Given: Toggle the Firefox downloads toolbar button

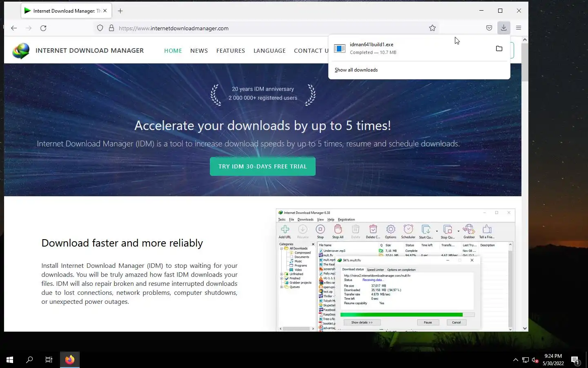Looking at the screenshot, I should 504,28.
